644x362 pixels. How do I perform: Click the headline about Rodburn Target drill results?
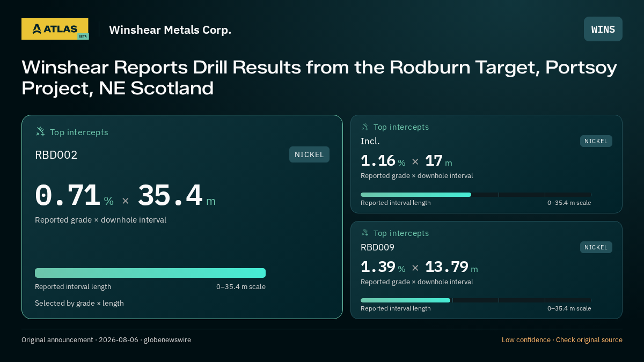click(x=319, y=77)
